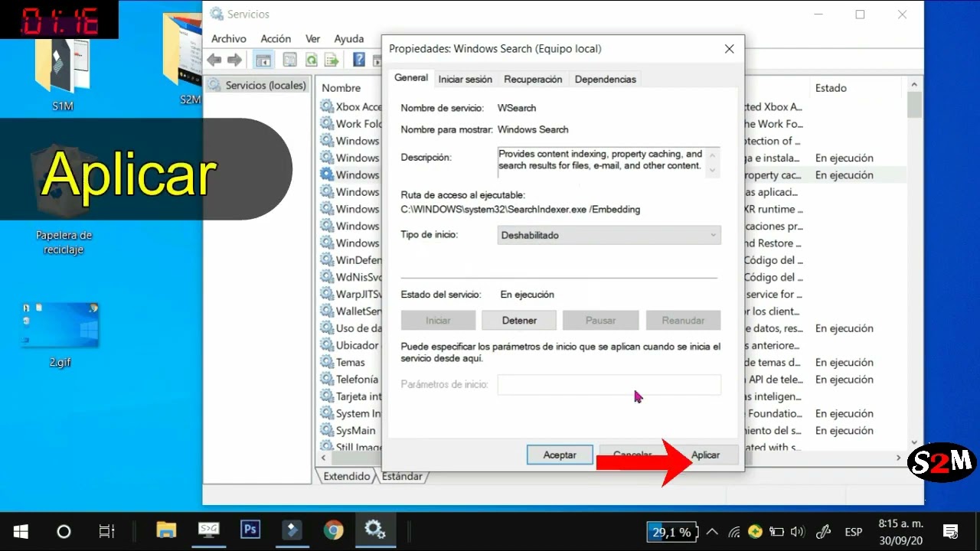Open the Ver menu
Image resolution: width=980 pixels, height=551 pixels.
coord(312,38)
